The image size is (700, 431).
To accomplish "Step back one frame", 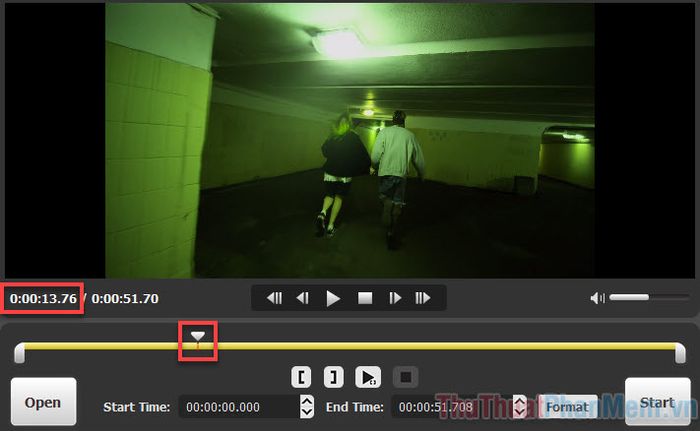I will click(x=303, y=298).
